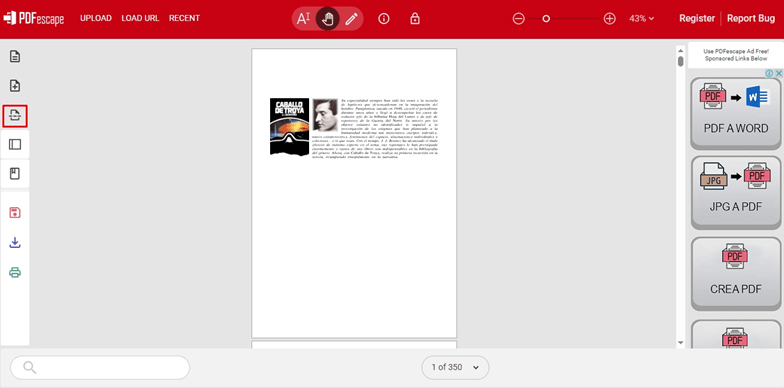Click the vertical scrollbar thumb
The width and height of the screenshot is (784, 388).
pyautogui.click(x=680, y=62)
